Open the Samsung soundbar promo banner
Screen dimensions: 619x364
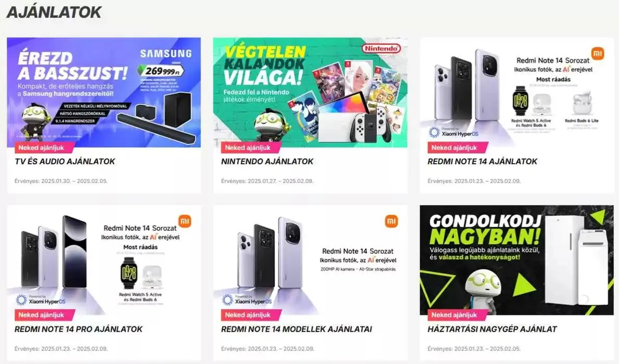click(104, 93)
